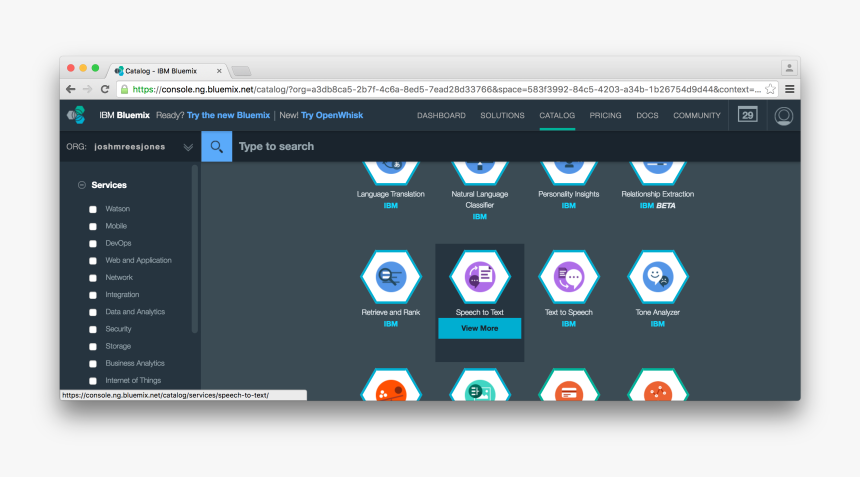Open the DOCS nav item
The width and height of the screenshot is (860, 477).
[x=647, y=116]
